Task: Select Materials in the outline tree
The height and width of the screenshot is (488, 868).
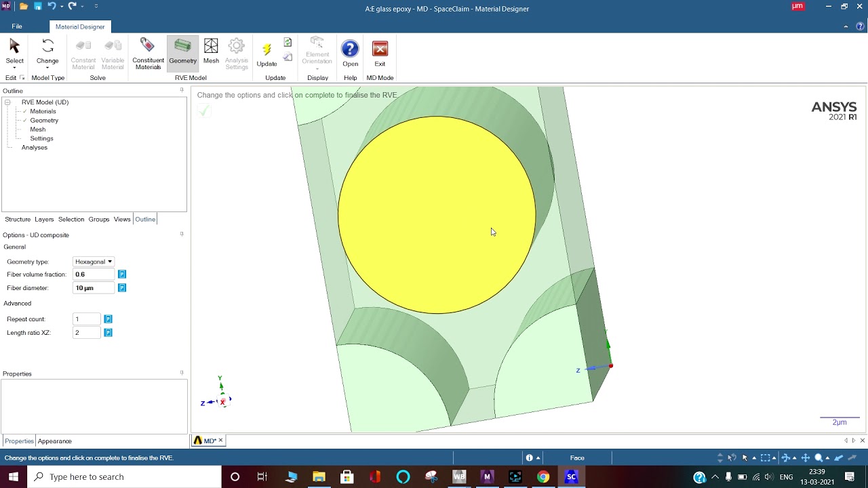Action: pyautogui.click(x=43, y=111)
